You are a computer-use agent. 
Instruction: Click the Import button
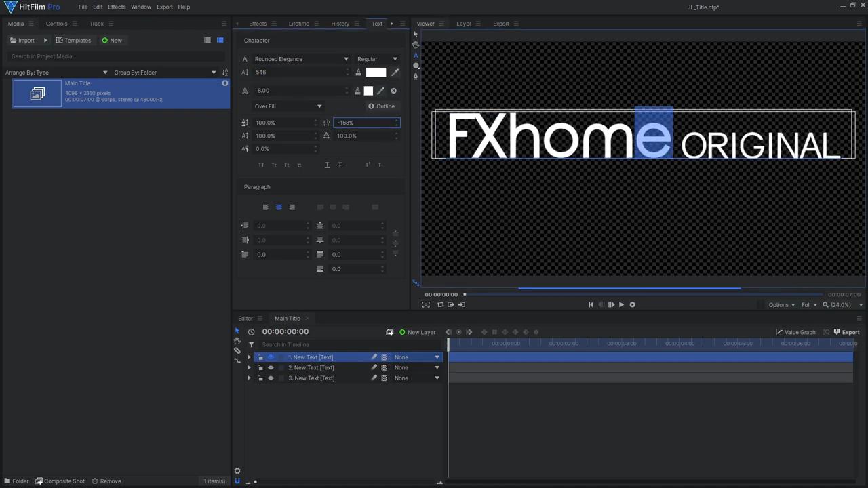[22, 41]
